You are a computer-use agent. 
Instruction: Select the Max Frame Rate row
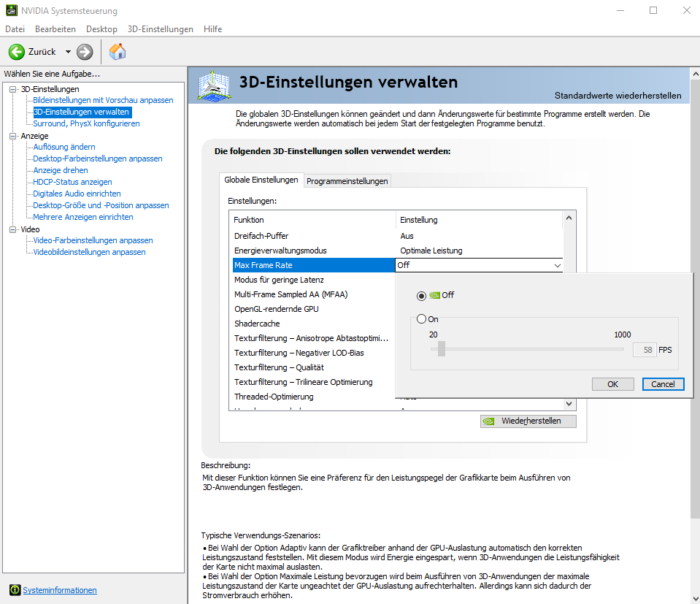point(314,265)
